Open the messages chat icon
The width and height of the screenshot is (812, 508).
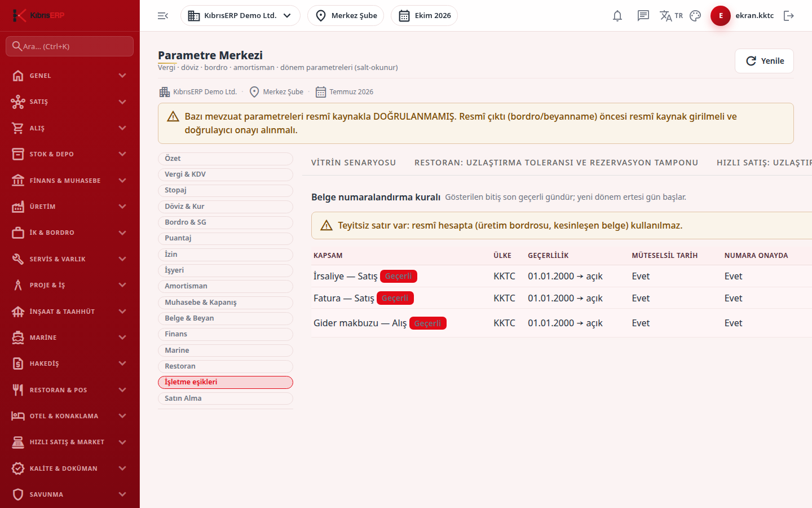643,16
